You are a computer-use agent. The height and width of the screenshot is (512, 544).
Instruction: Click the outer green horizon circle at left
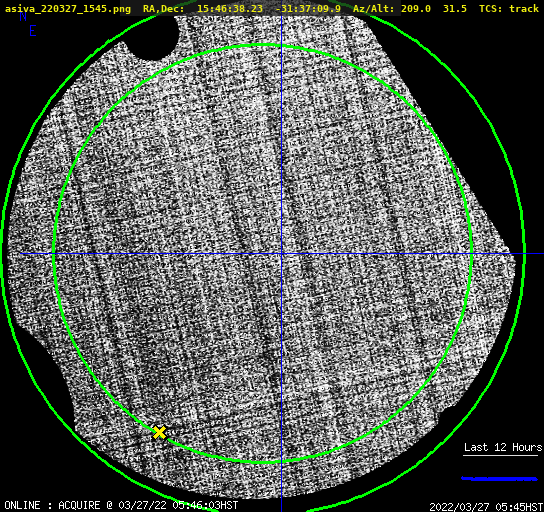click(x=3, y=254)
